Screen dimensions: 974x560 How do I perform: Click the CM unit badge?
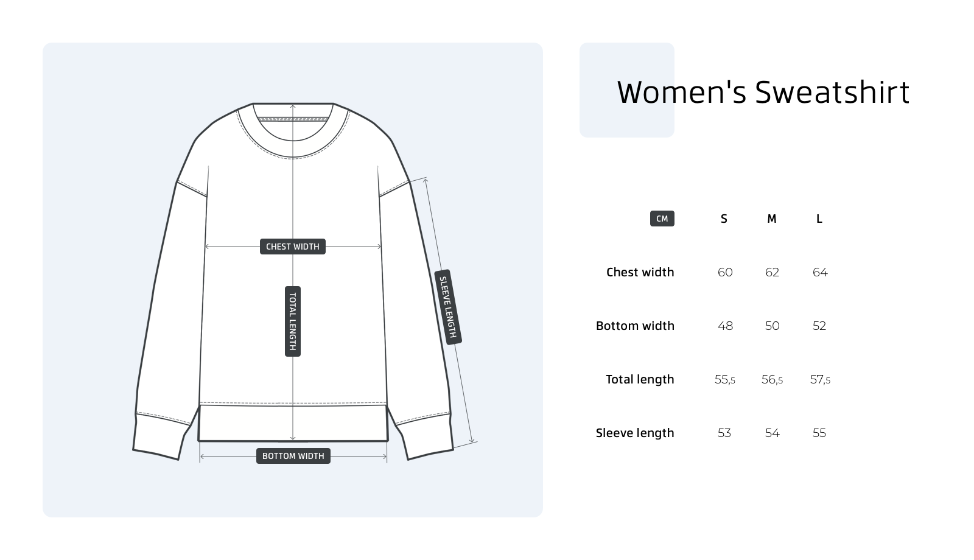662,219
